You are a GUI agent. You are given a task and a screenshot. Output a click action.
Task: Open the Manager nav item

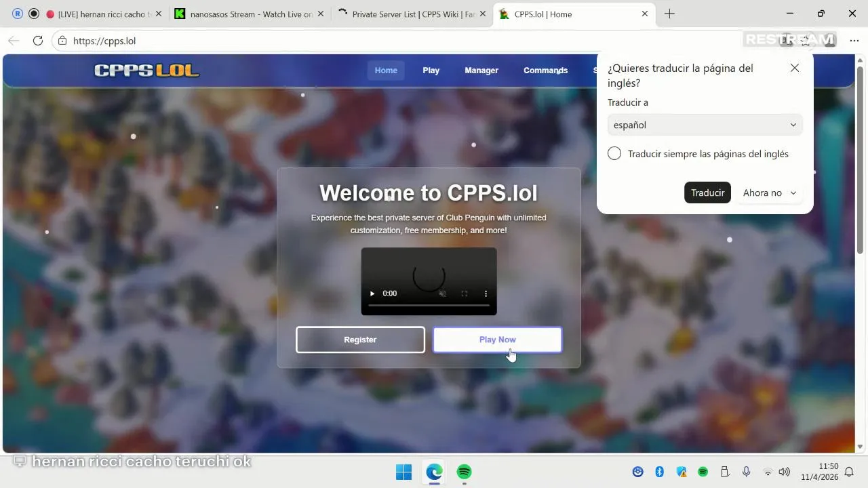tap(481, 70)
